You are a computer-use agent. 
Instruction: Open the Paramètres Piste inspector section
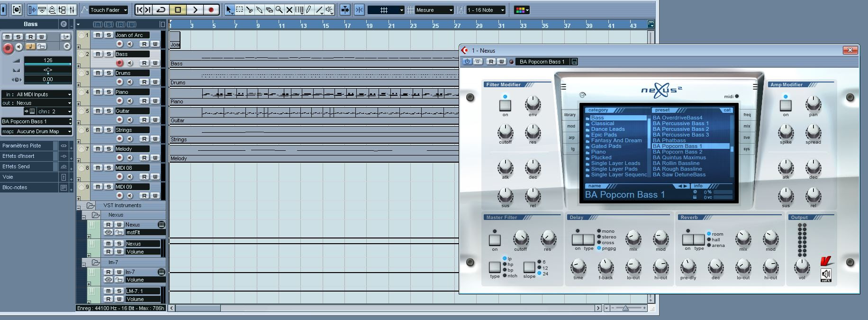click(29, 146)
